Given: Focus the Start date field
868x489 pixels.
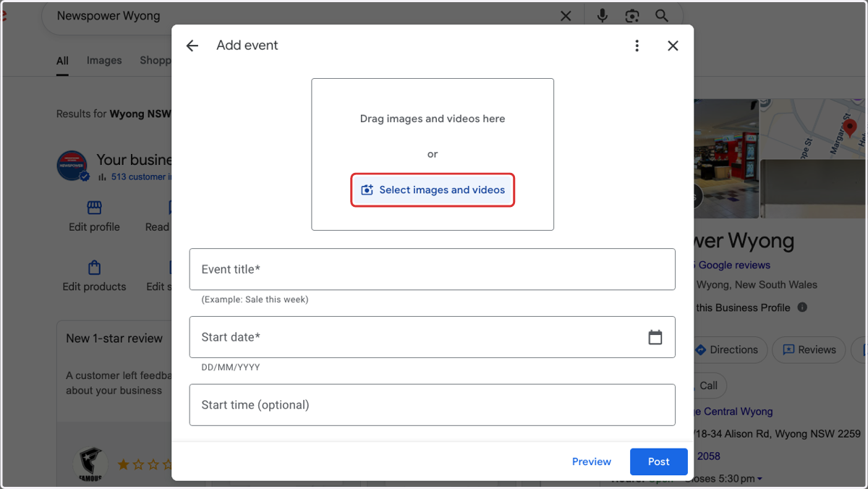Looking at the screenshot, I should pos(433,337).
